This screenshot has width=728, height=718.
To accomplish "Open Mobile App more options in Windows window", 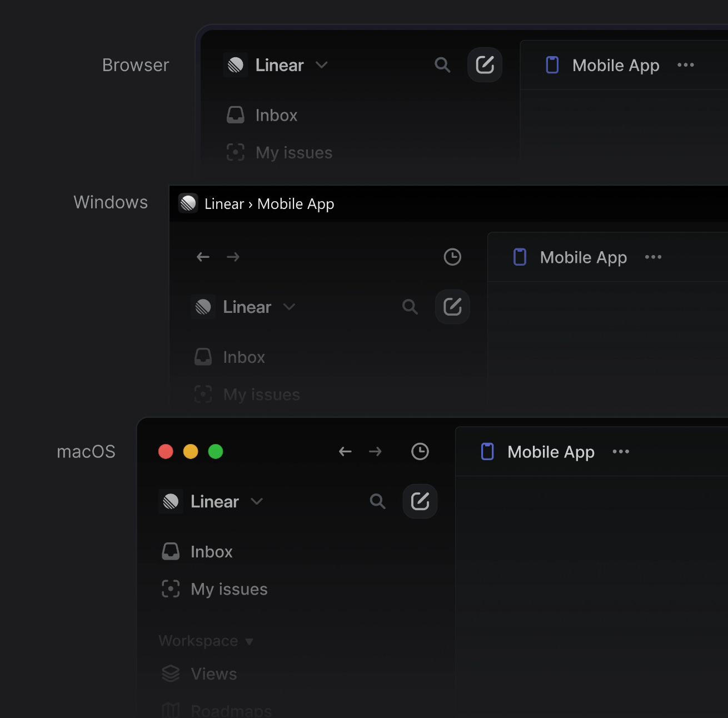I will [x=654, y=257].
